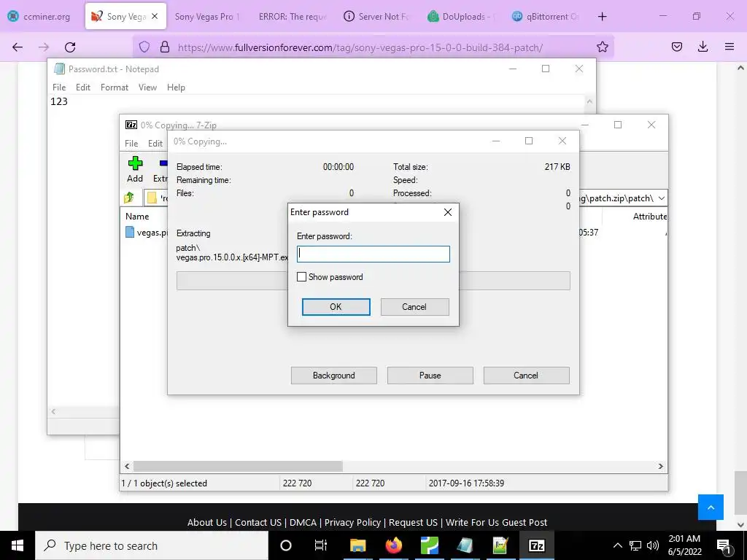Image resolution: width=747 pixels, height=560 pixels.
Task: Send copying to Background
Action: point(333,376)
